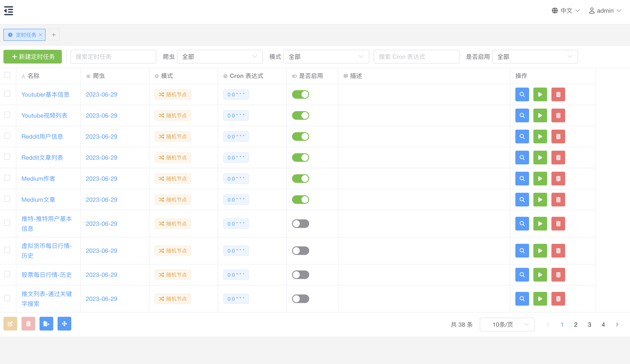This screenshot has width=630, height=364.
Task: Run the Reddit文章列表 schedule
Action: 540,157
